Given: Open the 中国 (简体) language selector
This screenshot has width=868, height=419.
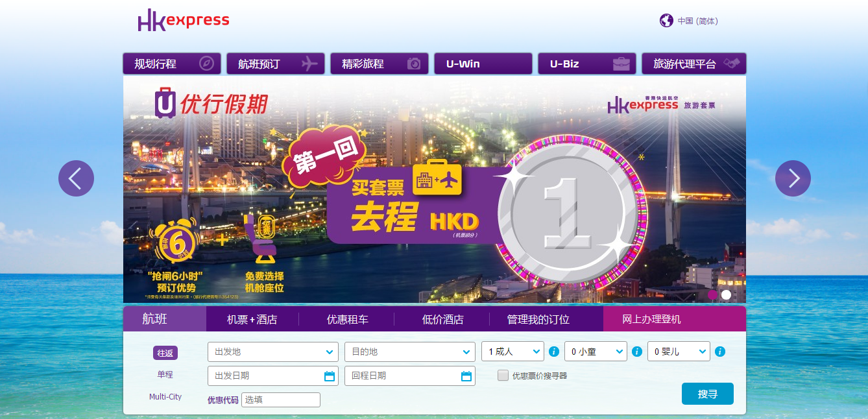Looking at the screenshot, I should point(698,21).
